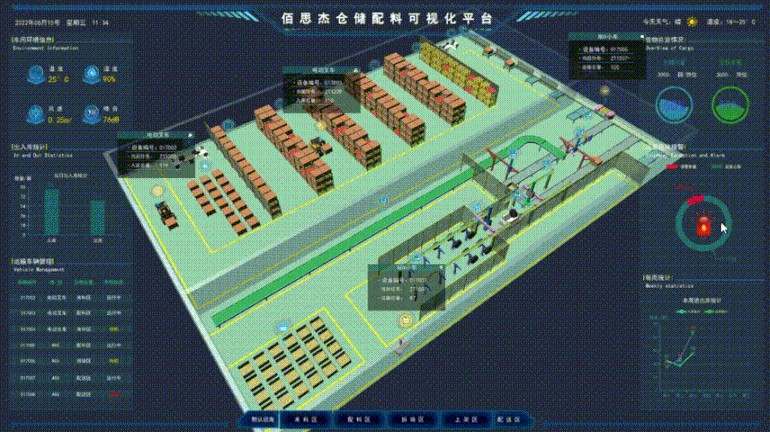This screenshot has width=770, height=432.
Task: Click the blue marker on green conveyor belt
Action: coord(383,200)
